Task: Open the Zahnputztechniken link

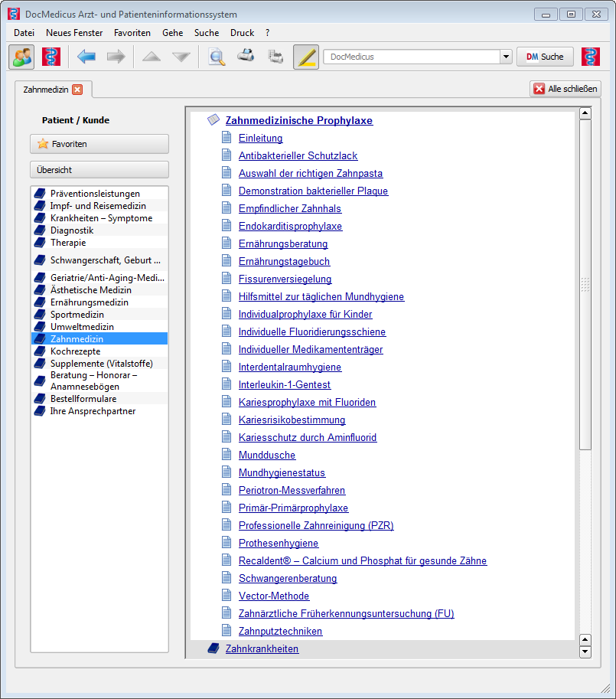Action: click(281, 631)
